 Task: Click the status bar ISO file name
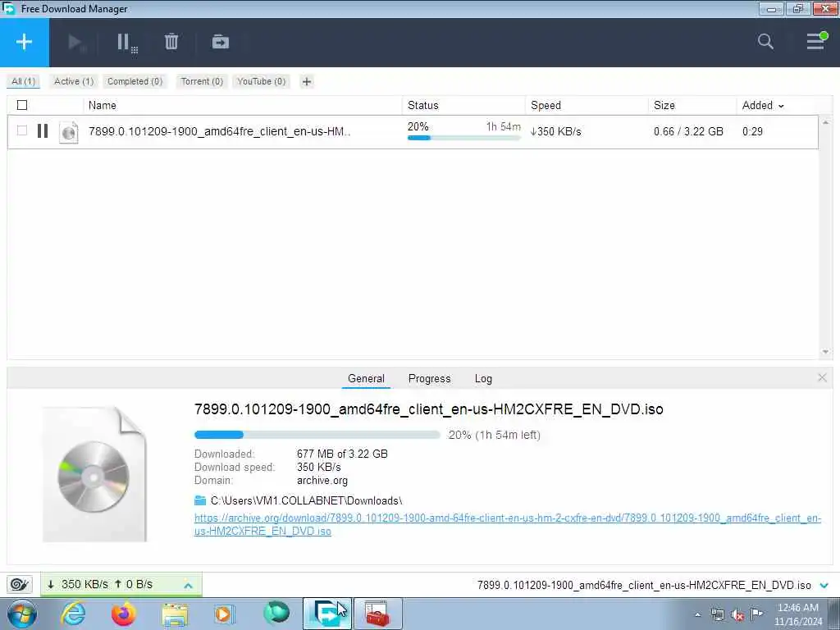(644, 586)
